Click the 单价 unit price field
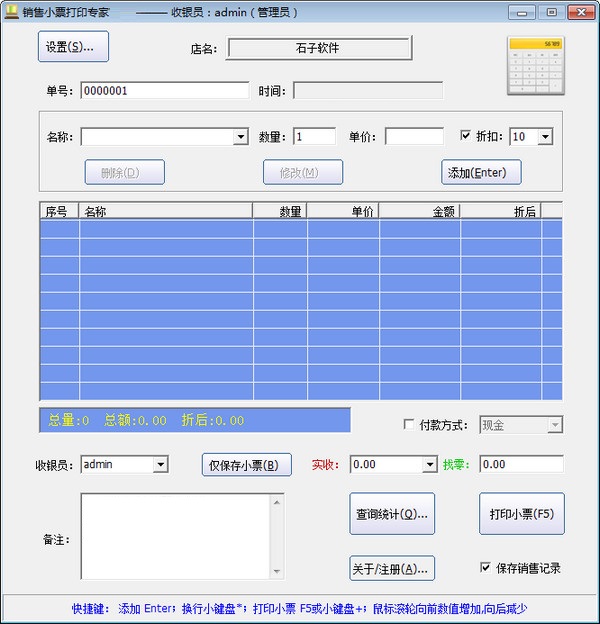 (414, 136)
